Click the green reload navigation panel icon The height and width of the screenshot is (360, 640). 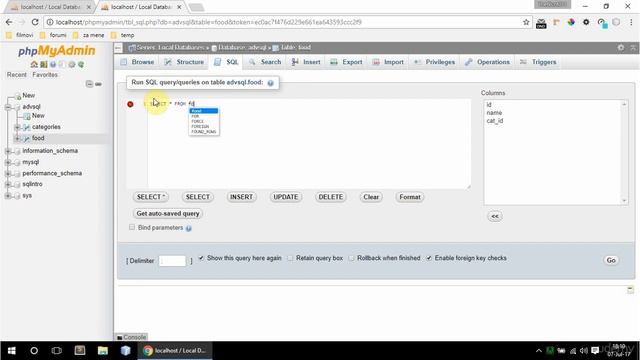[x=81, y=64]
